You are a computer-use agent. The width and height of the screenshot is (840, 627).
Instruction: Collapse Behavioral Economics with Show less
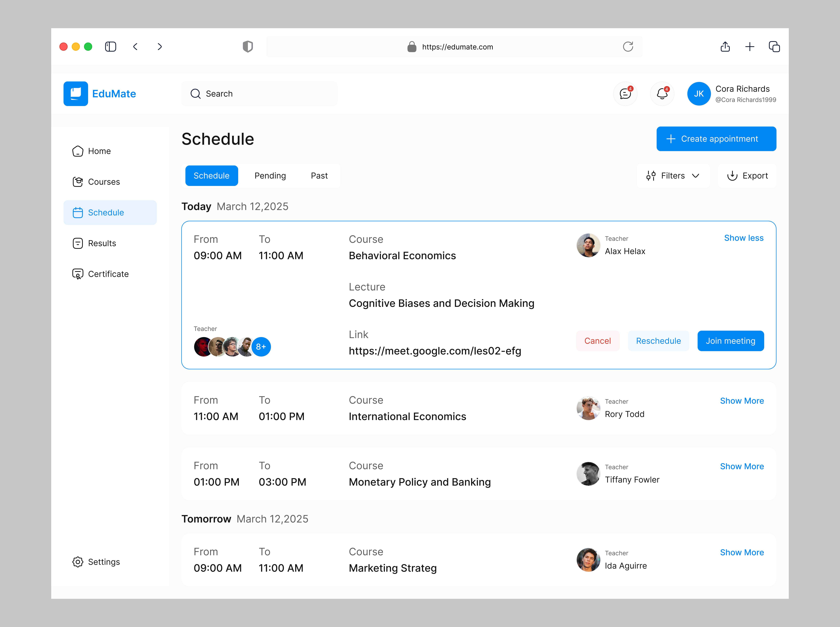(x=744, y=238)
